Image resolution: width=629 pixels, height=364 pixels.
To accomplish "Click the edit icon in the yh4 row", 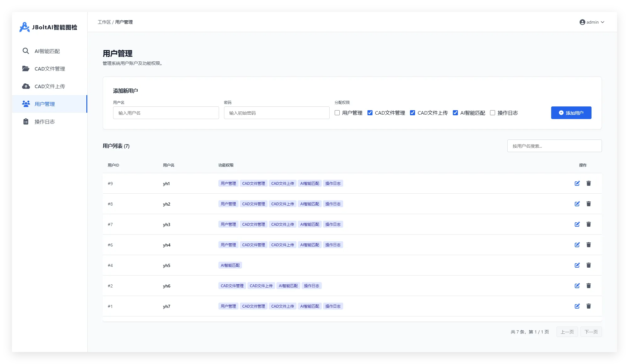I will coord(577,245).
